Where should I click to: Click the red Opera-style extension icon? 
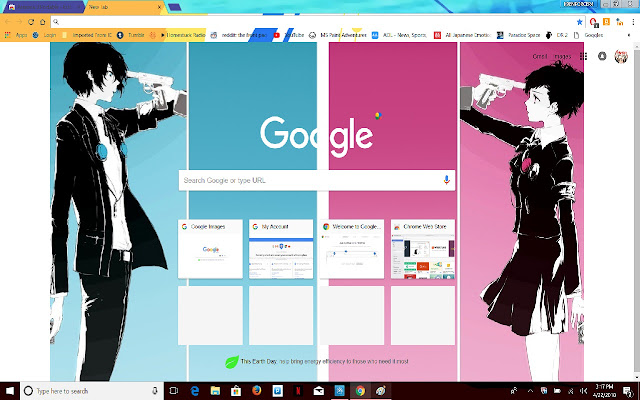pyautogui.click(x=594, y=22)
